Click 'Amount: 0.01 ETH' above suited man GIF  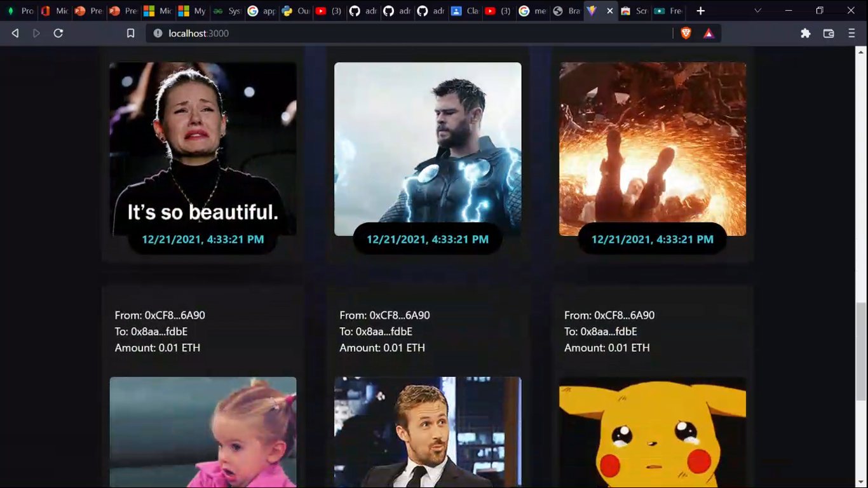point(383,348)
